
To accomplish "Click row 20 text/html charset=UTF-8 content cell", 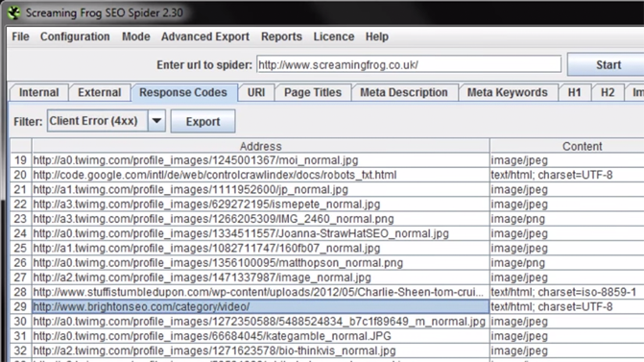I will point(567,175).
